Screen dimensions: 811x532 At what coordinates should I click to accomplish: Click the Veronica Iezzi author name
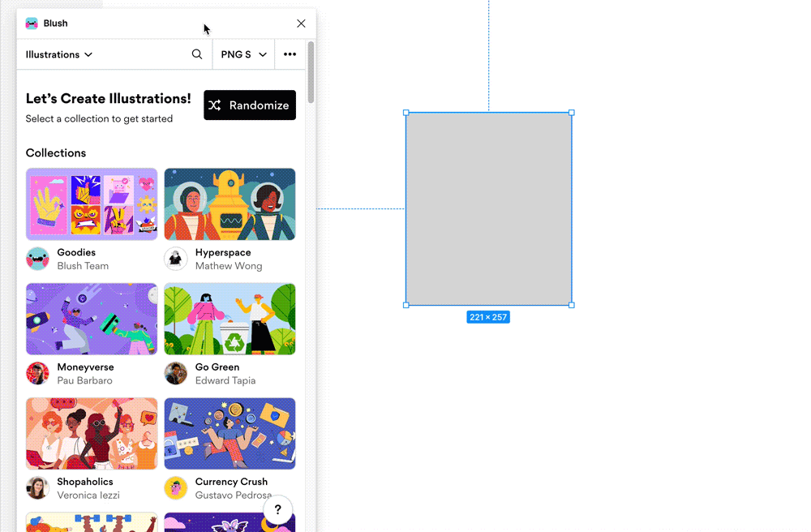tap(88, 495)
